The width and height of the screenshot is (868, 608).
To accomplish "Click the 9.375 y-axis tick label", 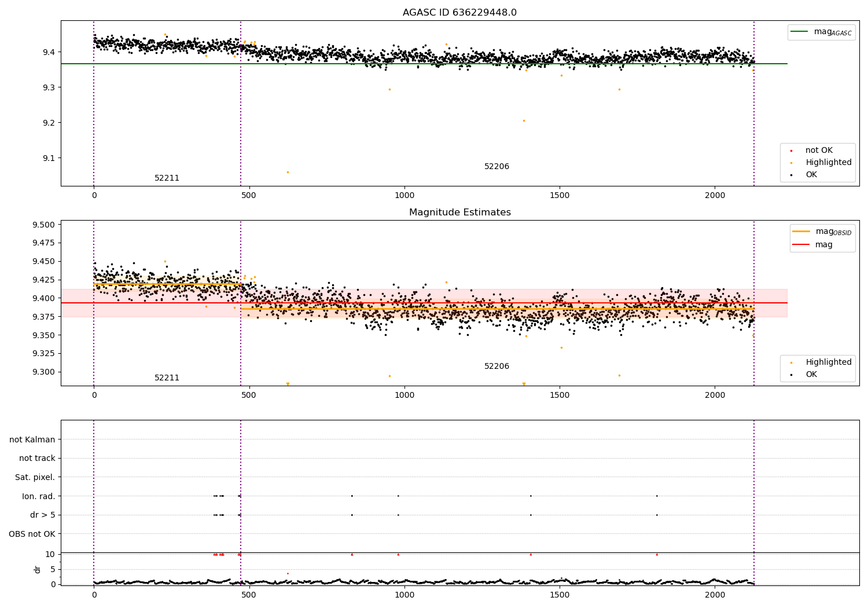I will coord(43,317).
